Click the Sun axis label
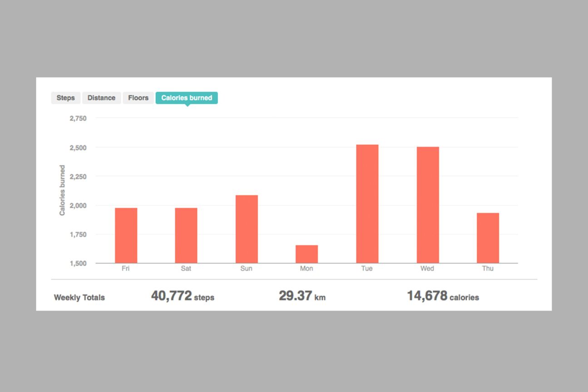 (x=246, y=268)
